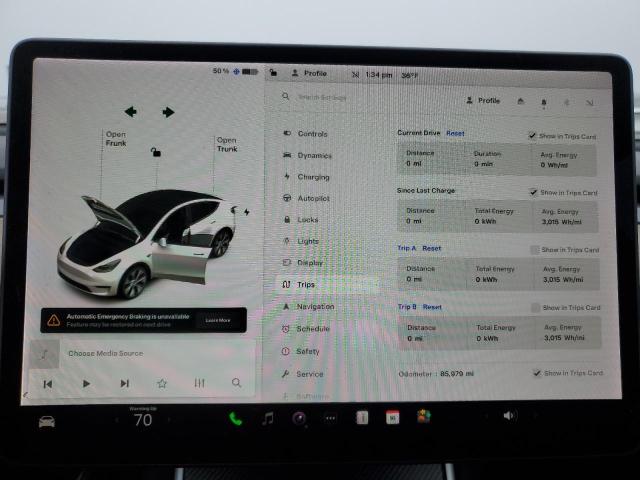The height and width of the screenshot is (480, 640).
Task: Tap the HomeLink garage icon
Action: (x=520, y=101)
